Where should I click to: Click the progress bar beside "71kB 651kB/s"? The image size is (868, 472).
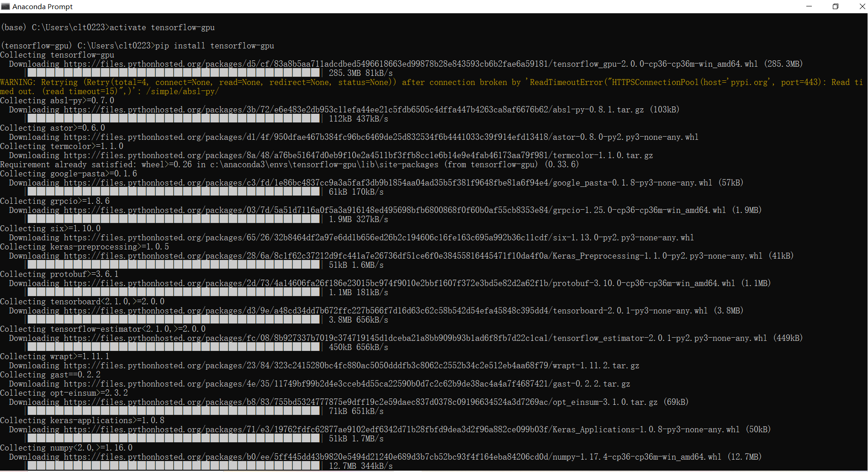174,411
